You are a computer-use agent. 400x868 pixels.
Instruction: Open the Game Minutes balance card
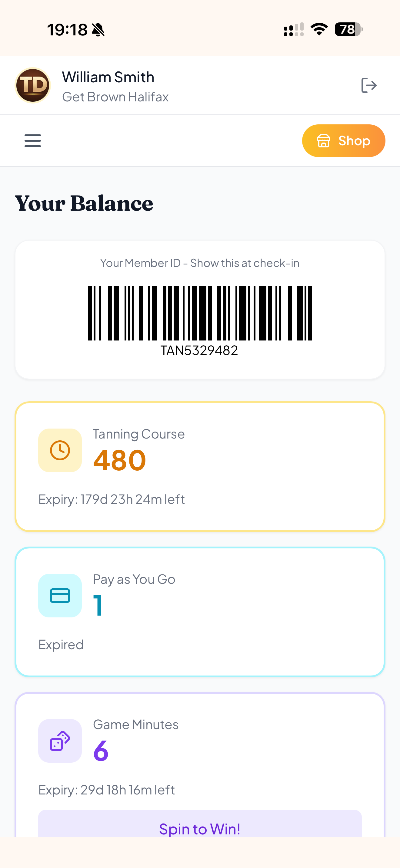200,765
